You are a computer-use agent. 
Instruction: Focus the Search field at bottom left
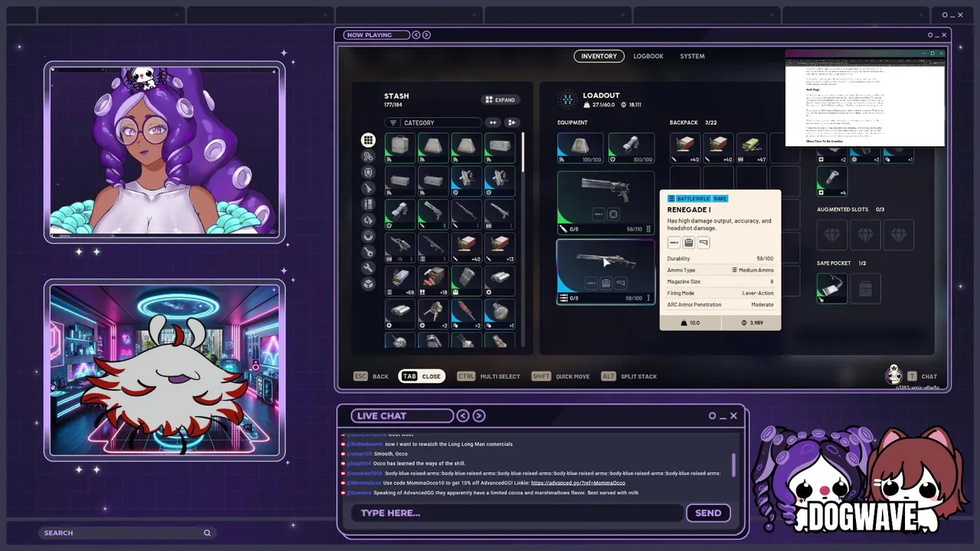coord(127,533)
